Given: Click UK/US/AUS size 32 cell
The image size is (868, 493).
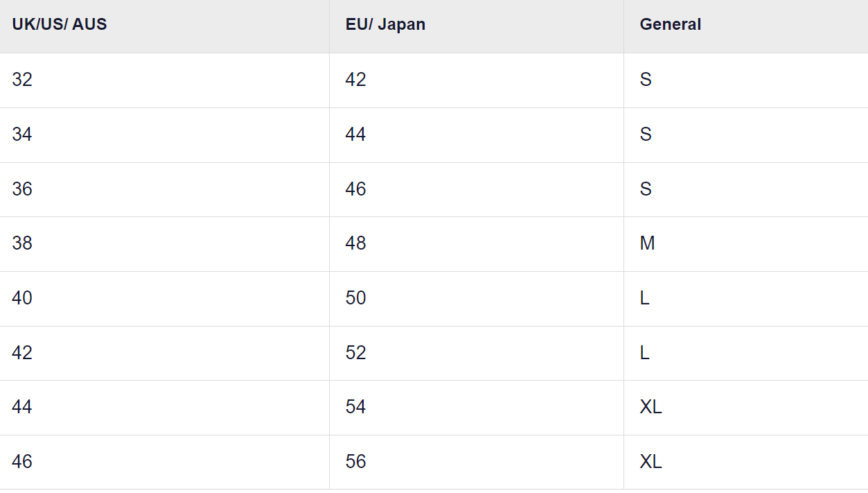Looking at the screenshot, I should [22, 80].
